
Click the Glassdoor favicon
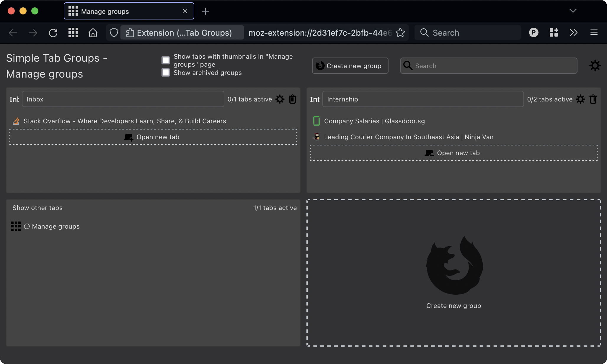click(316, 121)
